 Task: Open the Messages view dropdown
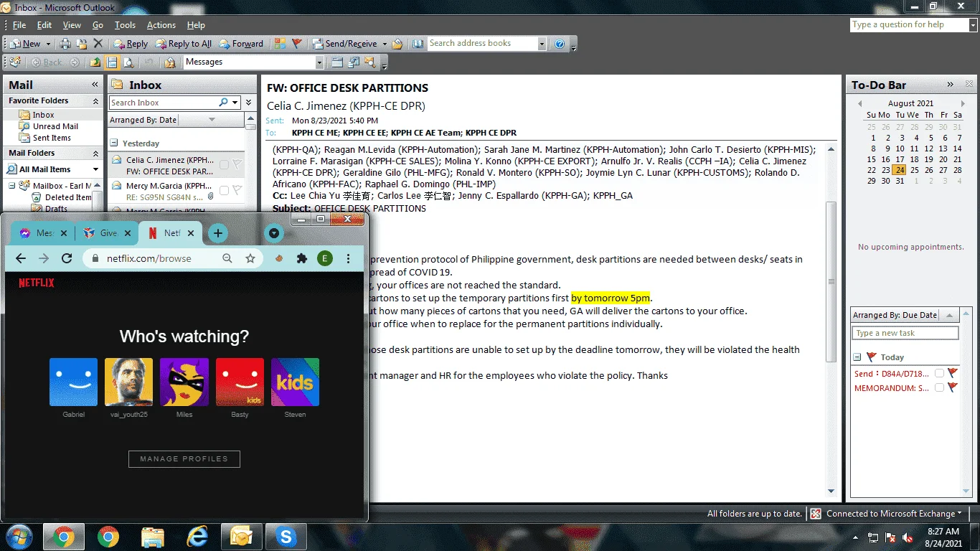pos(319,62)
